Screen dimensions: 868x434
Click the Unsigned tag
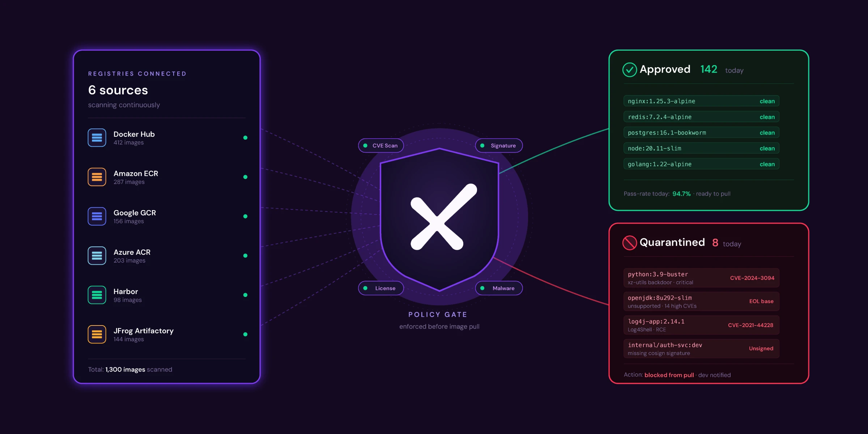[761, 348]
